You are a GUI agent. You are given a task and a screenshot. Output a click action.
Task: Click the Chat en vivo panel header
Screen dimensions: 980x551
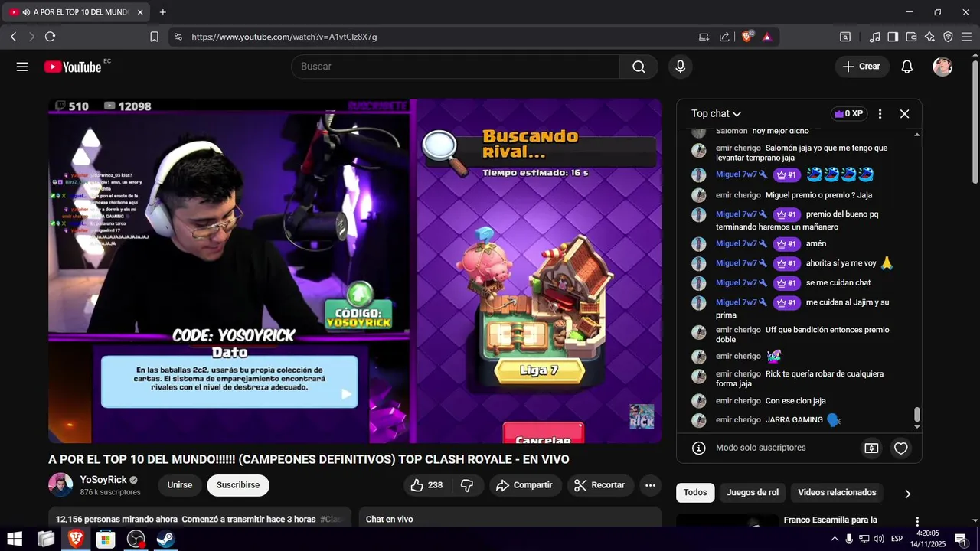pyautogui.click(x=509, y=519)
